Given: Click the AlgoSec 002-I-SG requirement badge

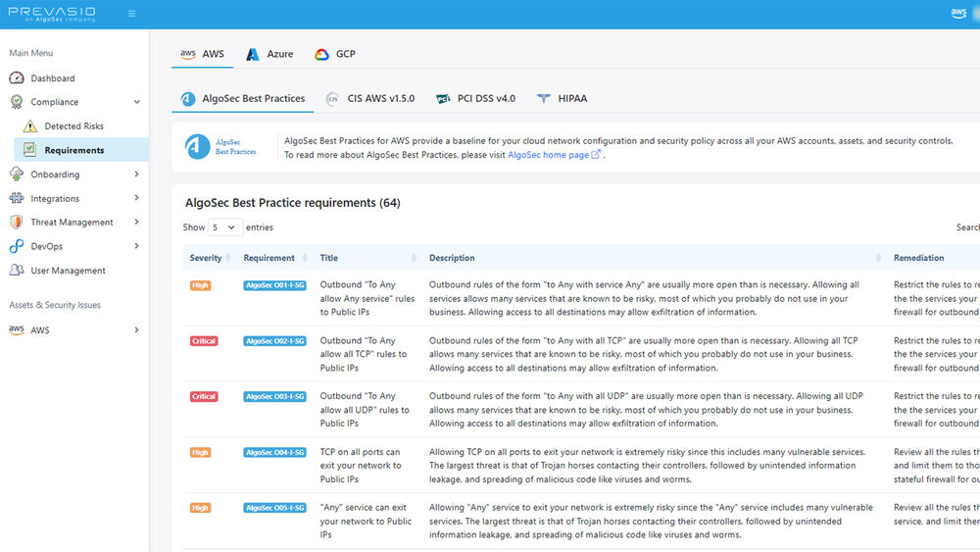Looking at the screenshot, I should (275, 340).
